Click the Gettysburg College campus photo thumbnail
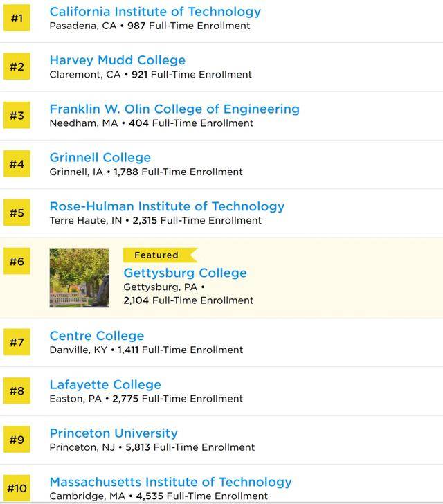The width and height of the screenshot is (443, 504). 79,278
